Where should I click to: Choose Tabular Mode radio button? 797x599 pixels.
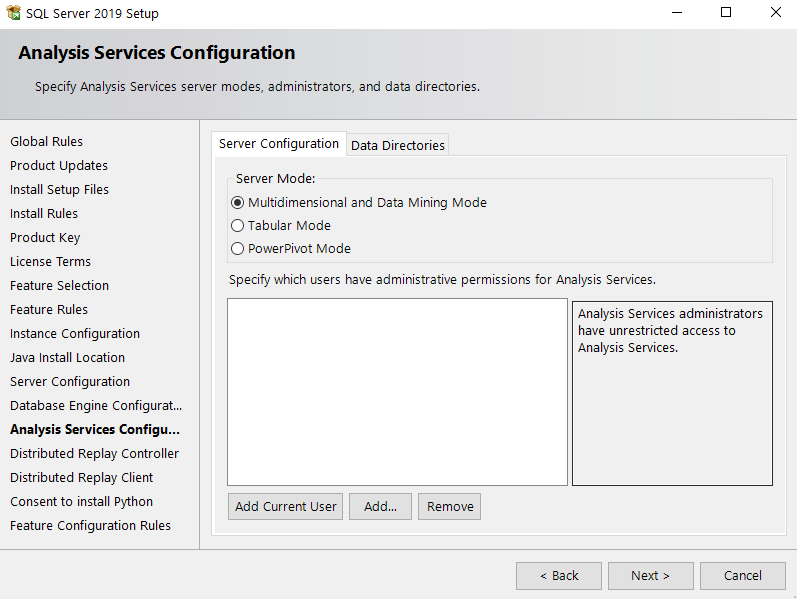pos(238,226)
